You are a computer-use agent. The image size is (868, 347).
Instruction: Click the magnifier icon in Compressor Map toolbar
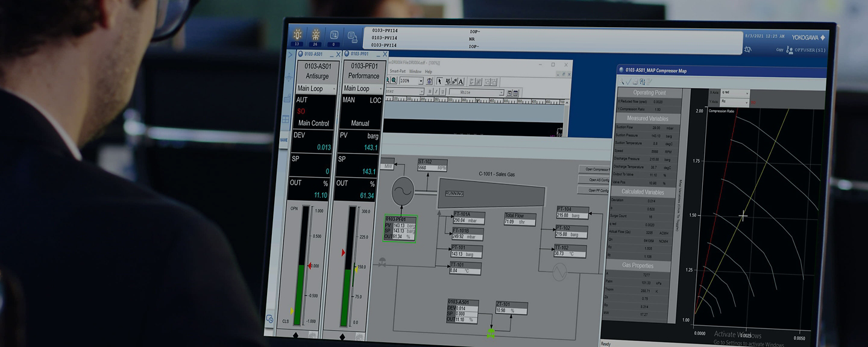[x=623, y=81]
